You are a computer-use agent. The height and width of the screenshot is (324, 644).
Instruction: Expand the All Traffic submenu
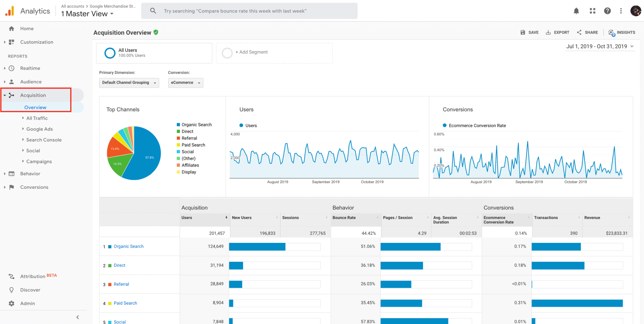point(37,118)
